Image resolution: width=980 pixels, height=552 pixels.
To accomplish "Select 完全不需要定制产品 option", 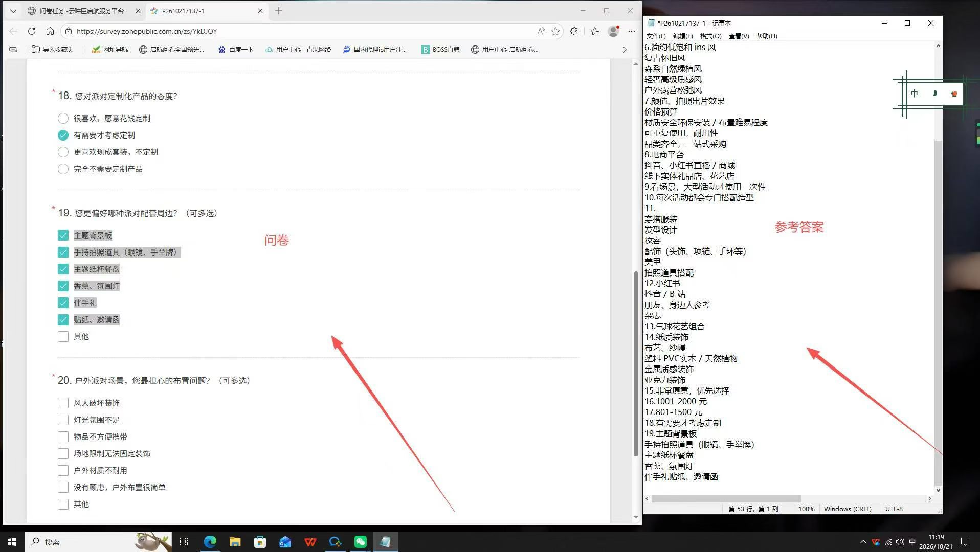I will (63, 169).
